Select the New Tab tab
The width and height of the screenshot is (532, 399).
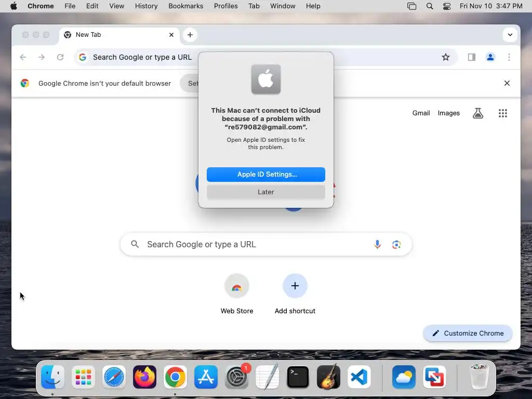[x=119, y=35]
